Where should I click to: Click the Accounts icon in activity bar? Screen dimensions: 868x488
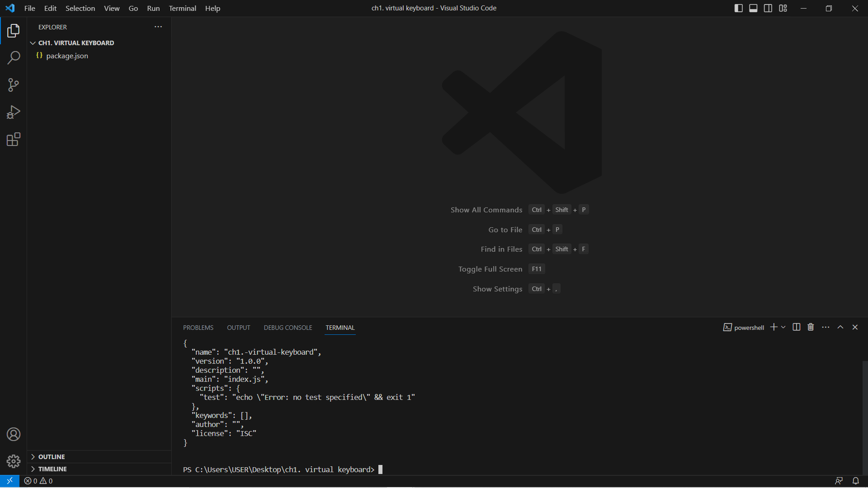point(14,434)
